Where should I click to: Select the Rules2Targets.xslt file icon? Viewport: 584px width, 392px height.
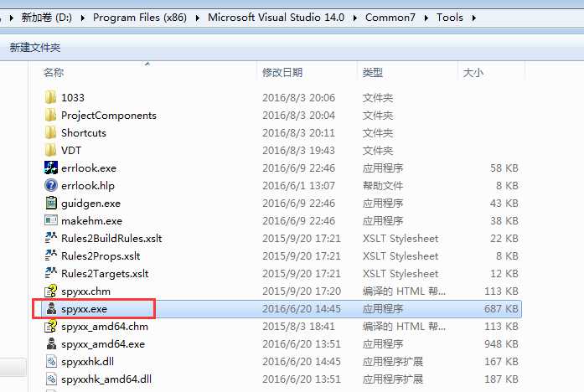[50, 273]
